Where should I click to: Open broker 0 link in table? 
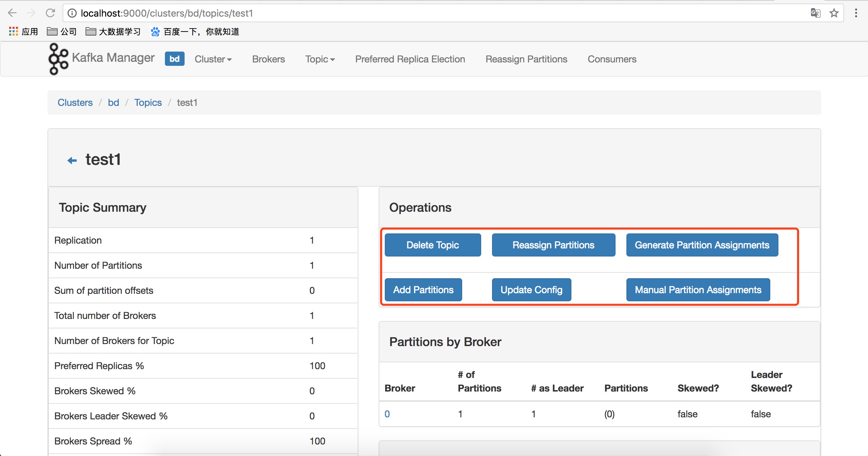387,414
